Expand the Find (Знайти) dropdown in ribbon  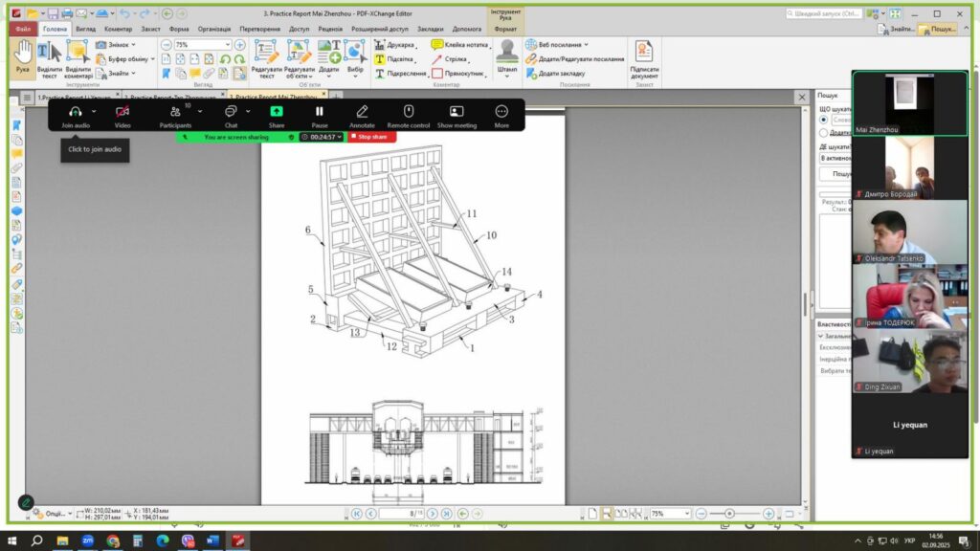pyautogui.click(x=133, y=73)
